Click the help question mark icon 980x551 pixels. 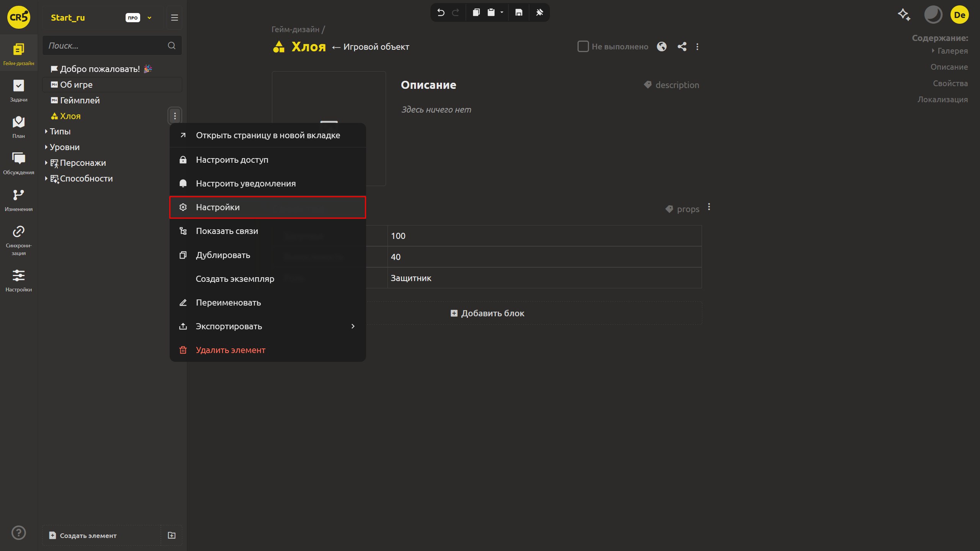tap(18, 533)
